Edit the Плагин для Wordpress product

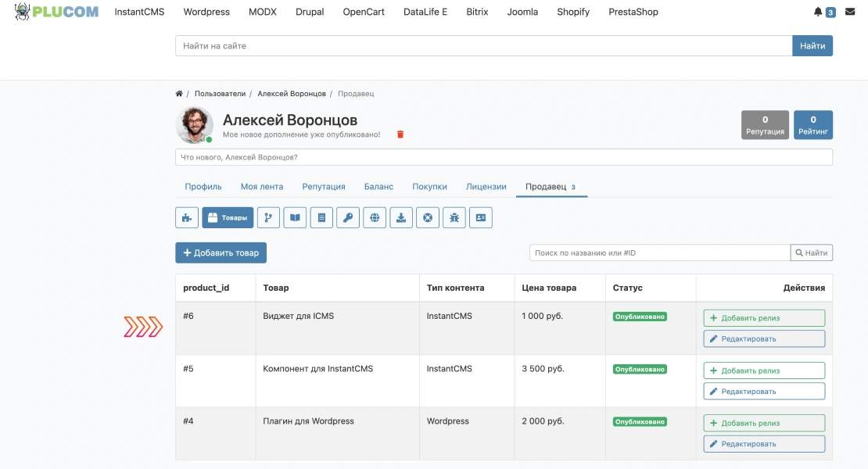coord(764,443)
